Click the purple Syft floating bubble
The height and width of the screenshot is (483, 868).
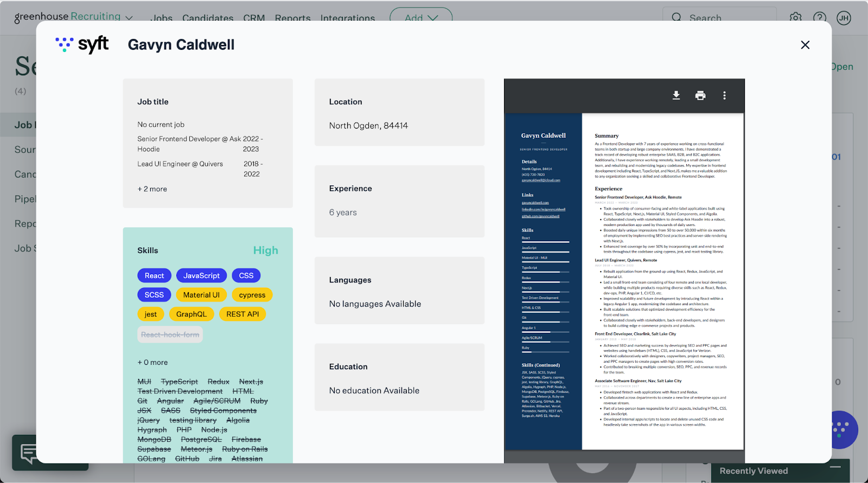(841, 430)
